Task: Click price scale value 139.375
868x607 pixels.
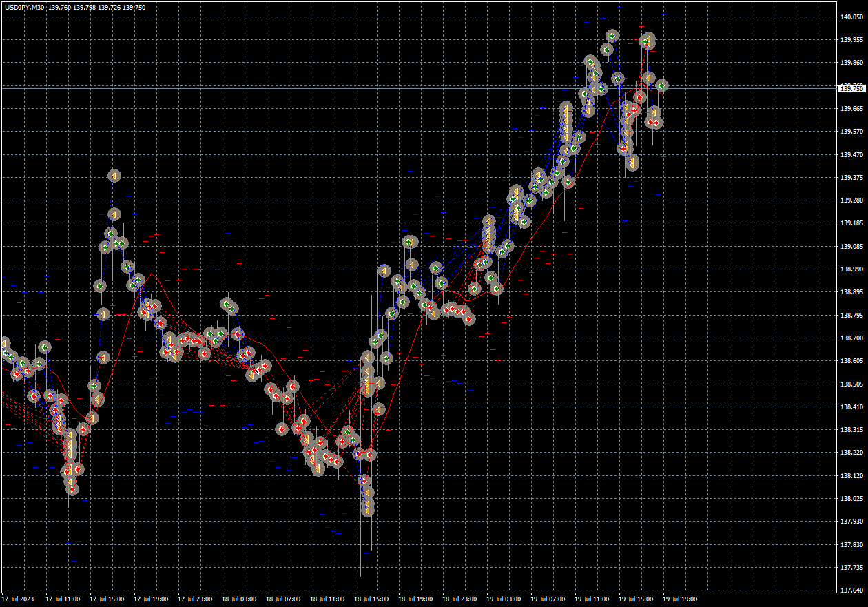Action: click(851, 177)
